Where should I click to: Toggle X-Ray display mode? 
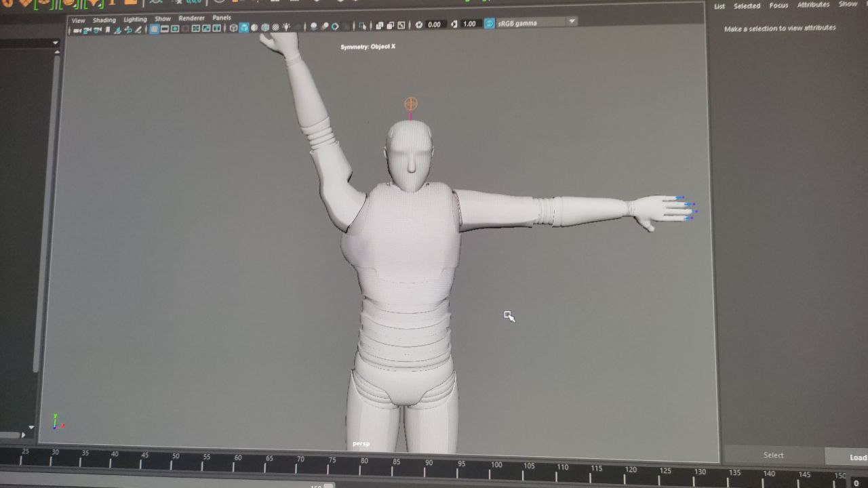coord(380,26)
